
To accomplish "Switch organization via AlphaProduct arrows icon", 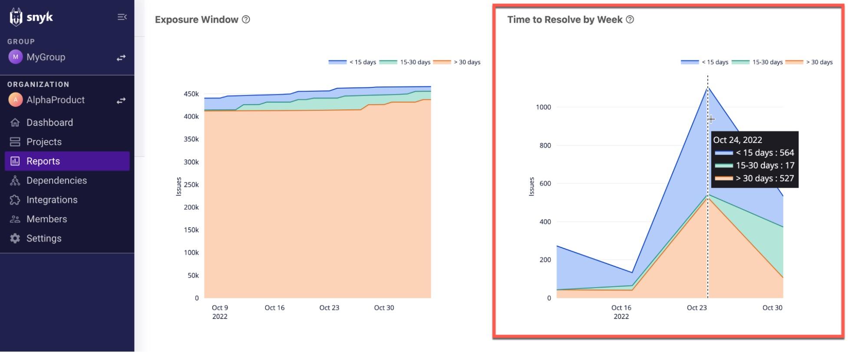I will click(121, 100).
